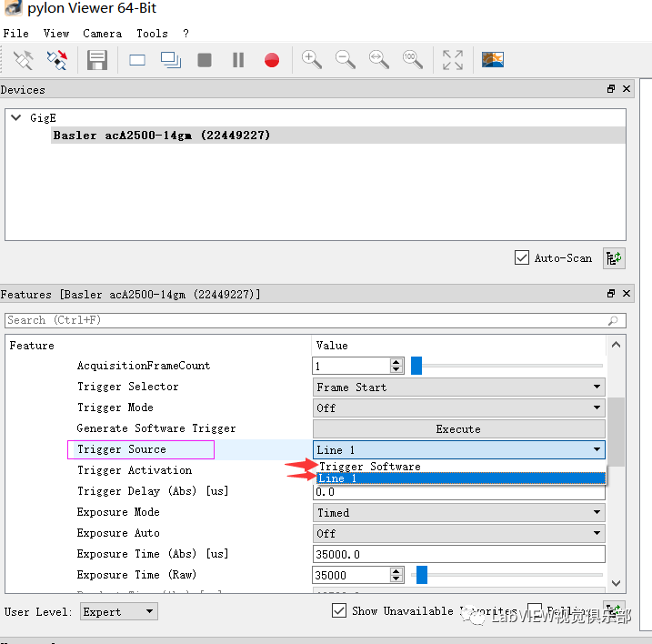Image resolution: width=652 pixels, height=644 pixels.
Task: Click the continuous shot toolbar icon
Action: coord(171,60)
